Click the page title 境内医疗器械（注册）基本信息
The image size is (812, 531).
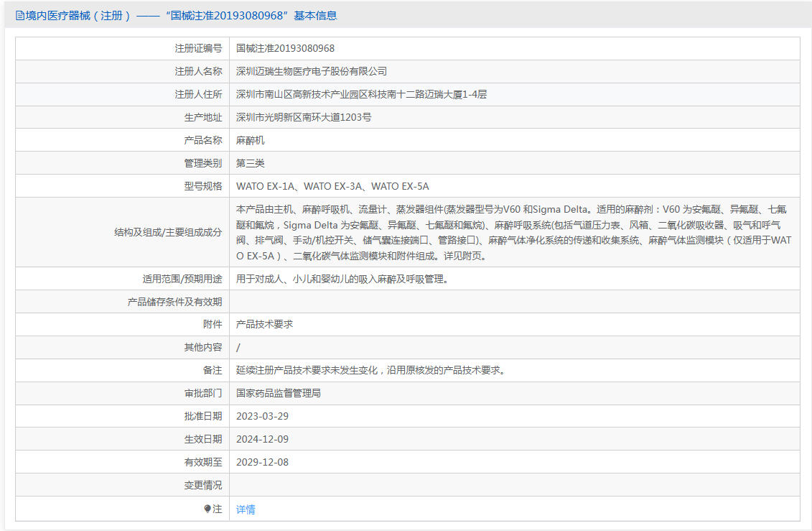[181, 16]
